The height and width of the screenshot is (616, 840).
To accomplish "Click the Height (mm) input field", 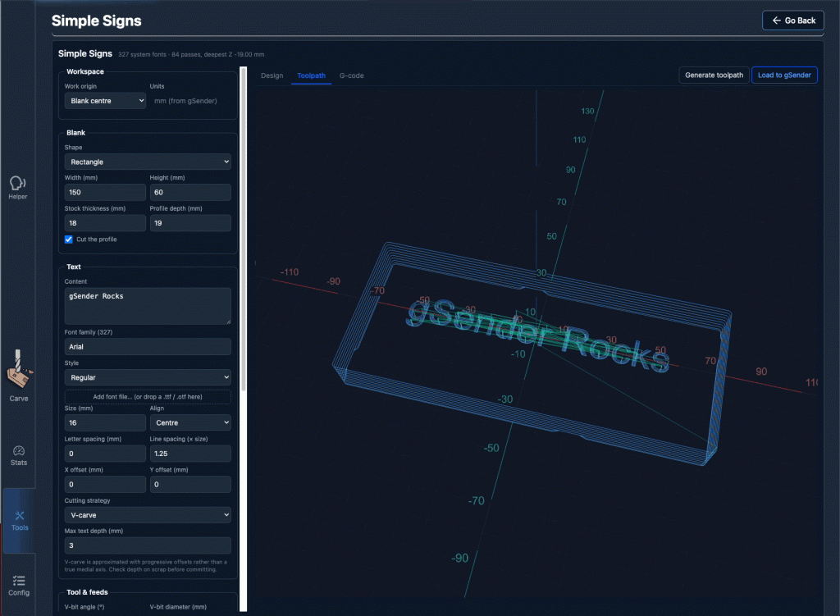I will pos(190,192).
